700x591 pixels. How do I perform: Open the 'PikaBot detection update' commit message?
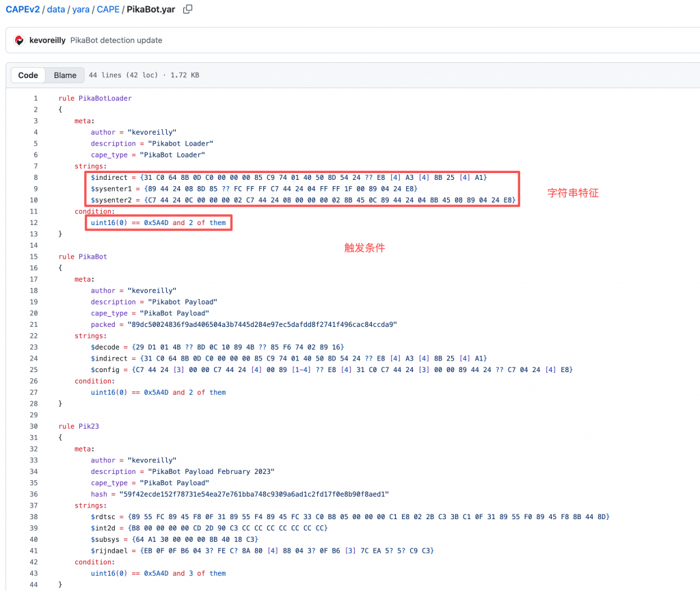116,40
